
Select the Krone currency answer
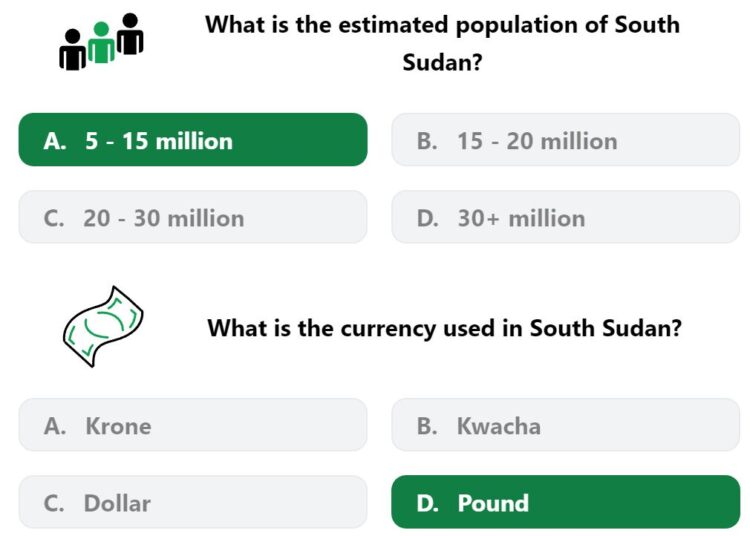coord(193,425)
